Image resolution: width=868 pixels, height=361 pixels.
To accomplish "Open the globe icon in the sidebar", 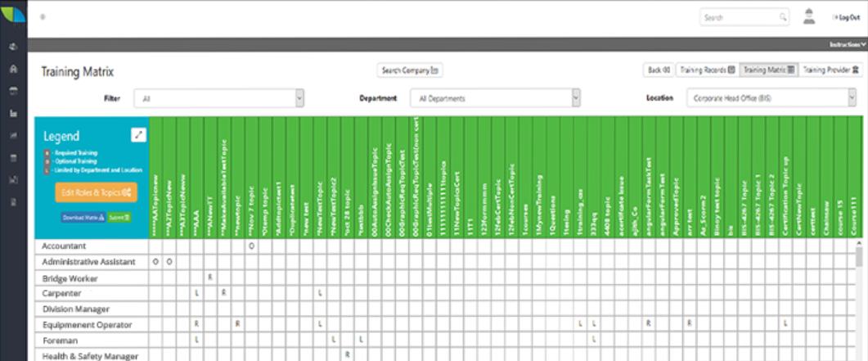I will (x=13, y=47).
